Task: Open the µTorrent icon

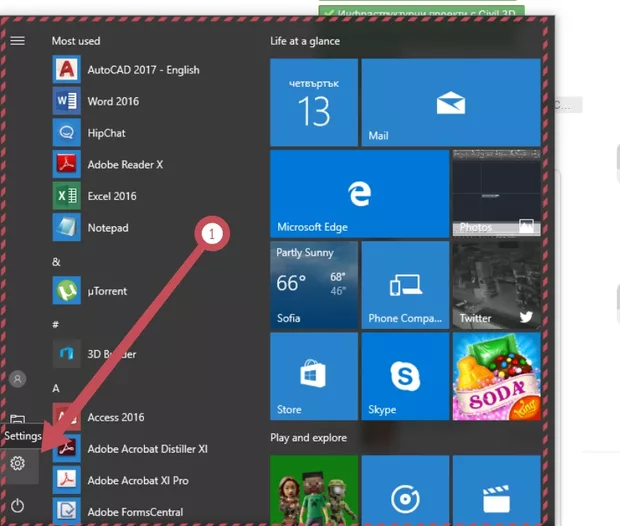Action: tap(66, 291)
